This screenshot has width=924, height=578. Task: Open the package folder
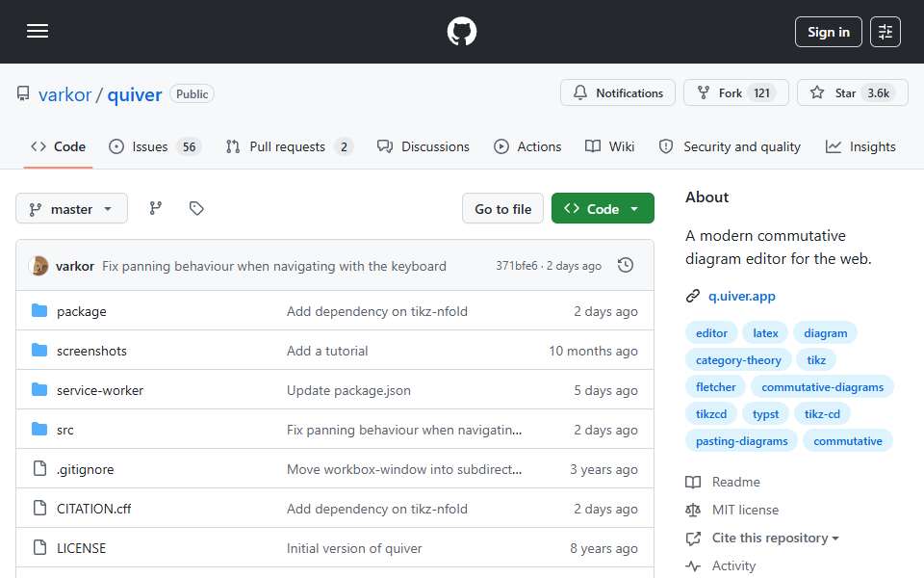(x=81, y=311)
